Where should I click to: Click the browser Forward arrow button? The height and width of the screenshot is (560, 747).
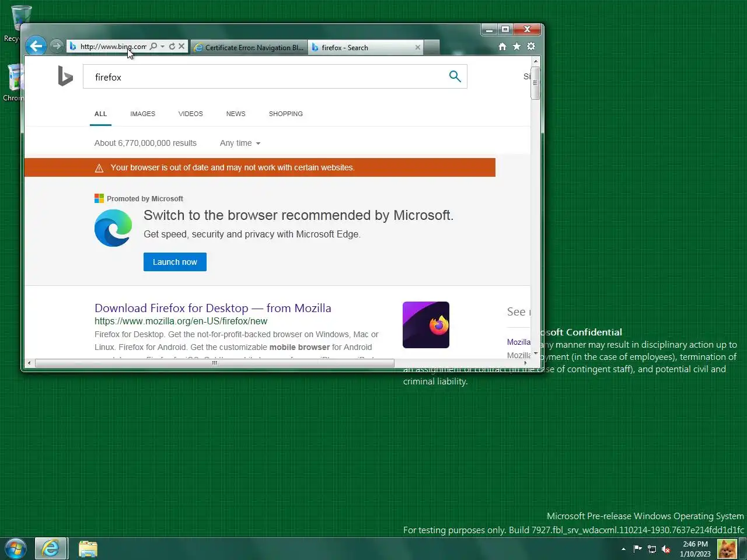[x=56, y=46]
